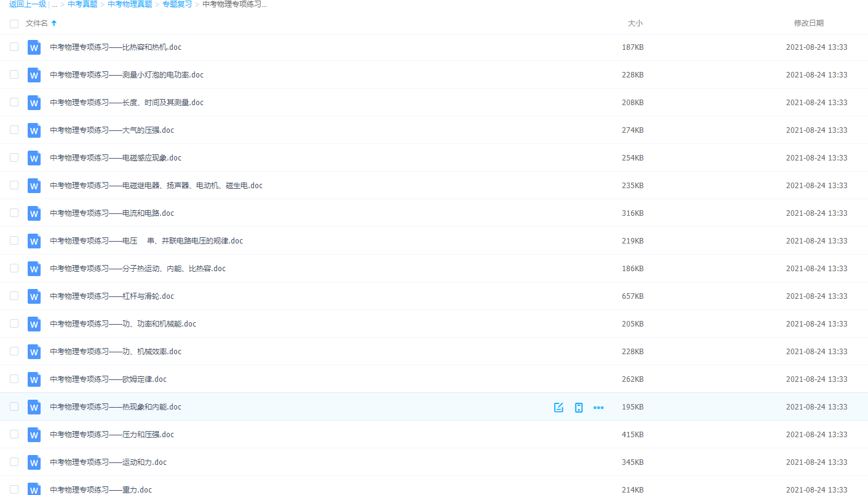Image resolution: width=868 pixels, height=495 pixels.
Task: Click Word icon of 比热容和热机.doc
Action: (34, 47)
